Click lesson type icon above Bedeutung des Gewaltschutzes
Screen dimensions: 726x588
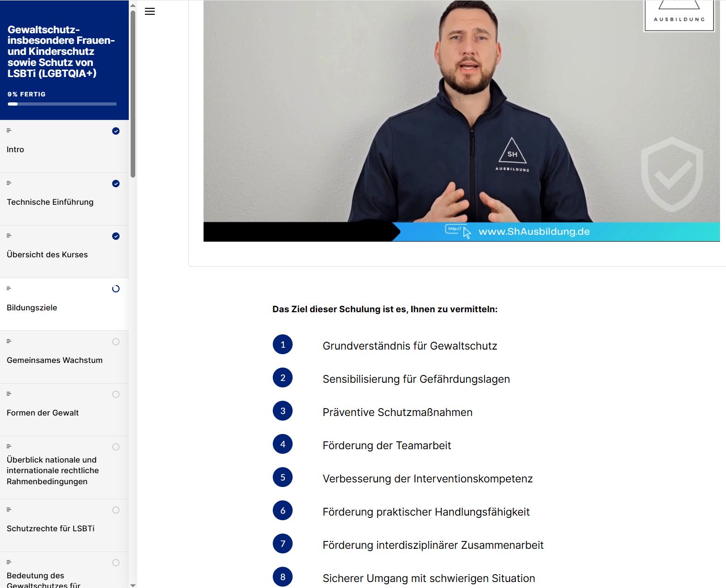point(9,562)
